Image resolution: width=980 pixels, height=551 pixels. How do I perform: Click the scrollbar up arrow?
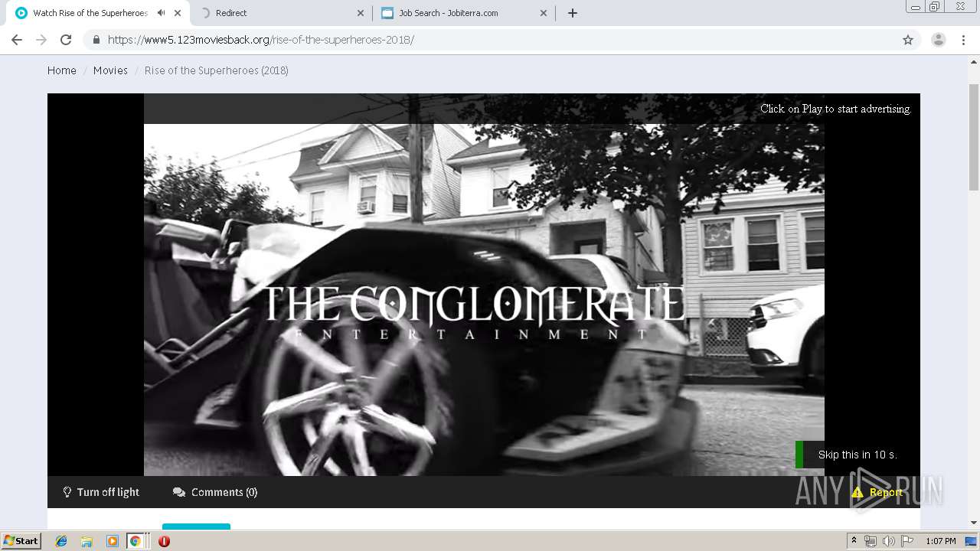[974, 60]
